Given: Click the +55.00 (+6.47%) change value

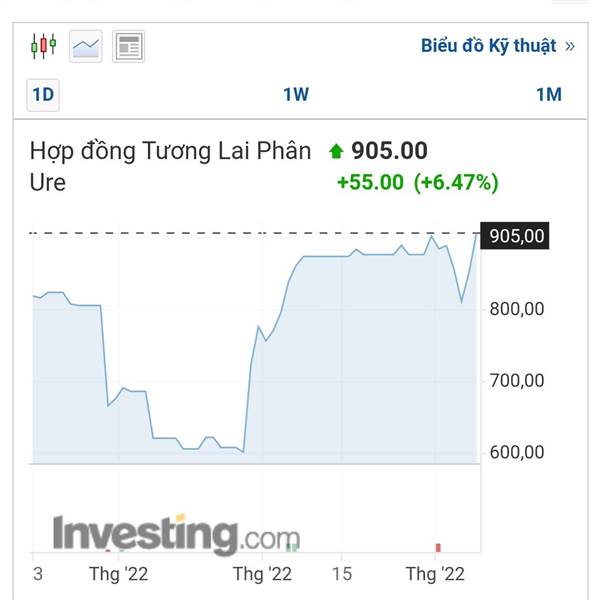Looking at the screenshot, I should point(418,182).
